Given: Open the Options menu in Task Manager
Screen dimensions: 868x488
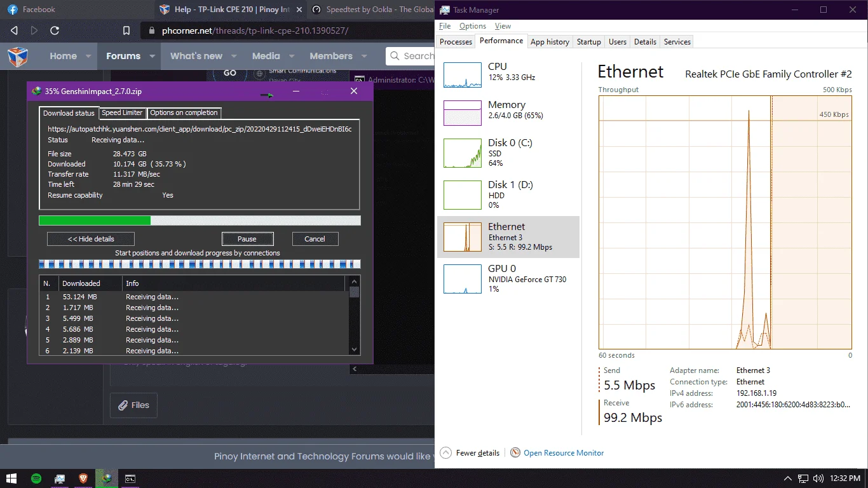Looking at the screenshot, I should coord(473,26).
